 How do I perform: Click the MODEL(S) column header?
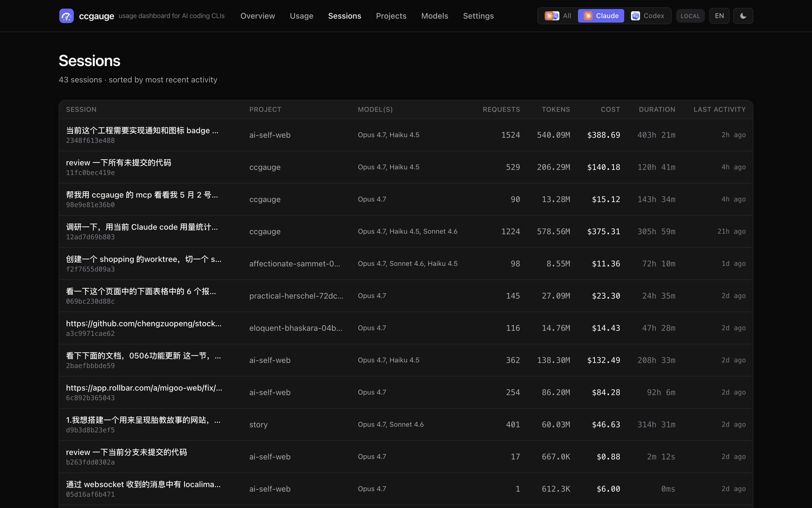(375, 110)
